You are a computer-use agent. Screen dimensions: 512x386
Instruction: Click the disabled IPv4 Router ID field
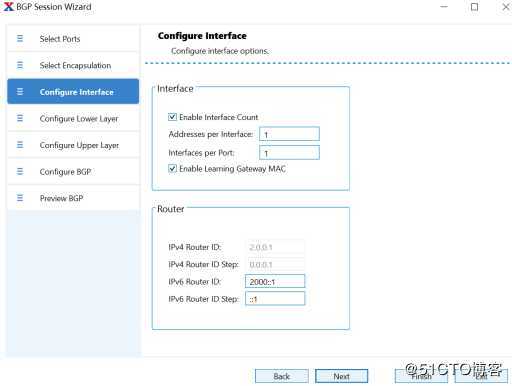click(275, 247)
